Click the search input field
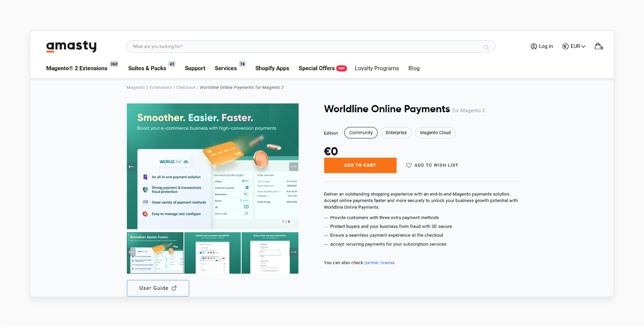 [311, 46]
